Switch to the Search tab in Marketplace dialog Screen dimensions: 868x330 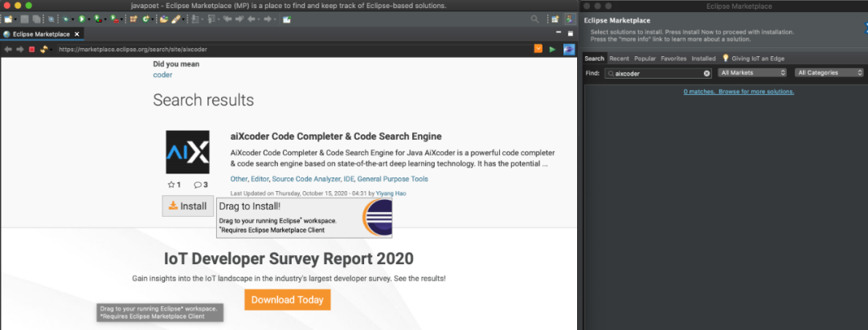tap(595, 58)
